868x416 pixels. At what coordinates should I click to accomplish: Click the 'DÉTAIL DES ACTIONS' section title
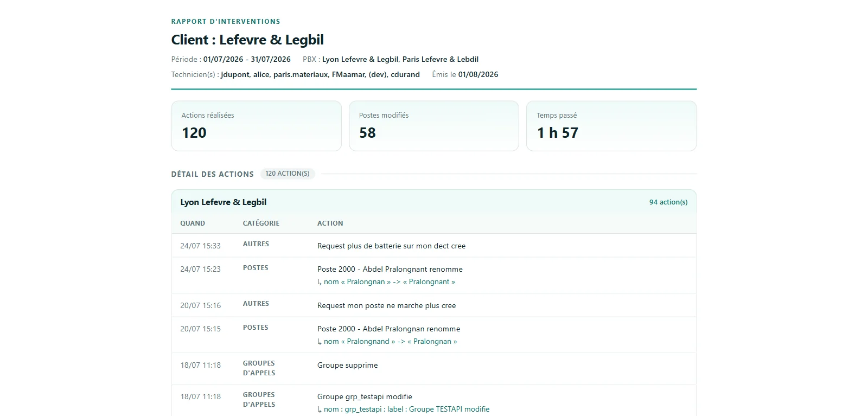tap(213, 174)
